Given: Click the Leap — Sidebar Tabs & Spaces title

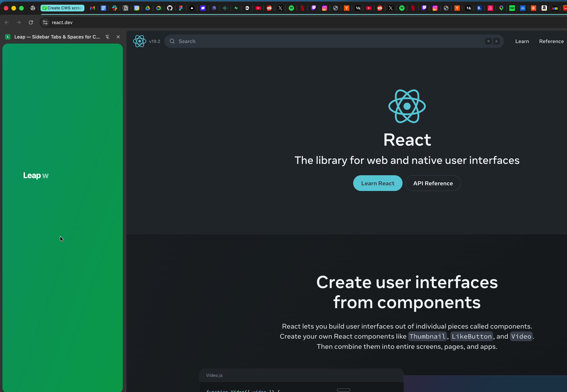Looking at the screenshot, I should tap(57, 37).
